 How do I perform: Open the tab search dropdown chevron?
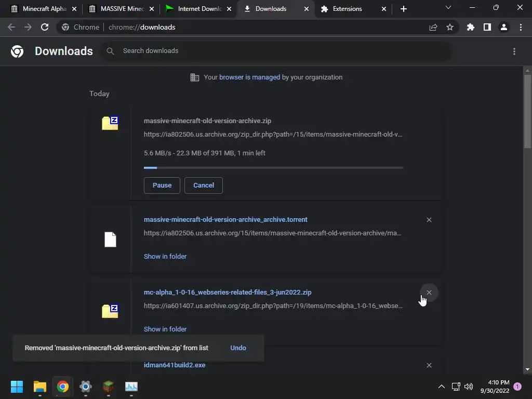click(x=448, y=7)
